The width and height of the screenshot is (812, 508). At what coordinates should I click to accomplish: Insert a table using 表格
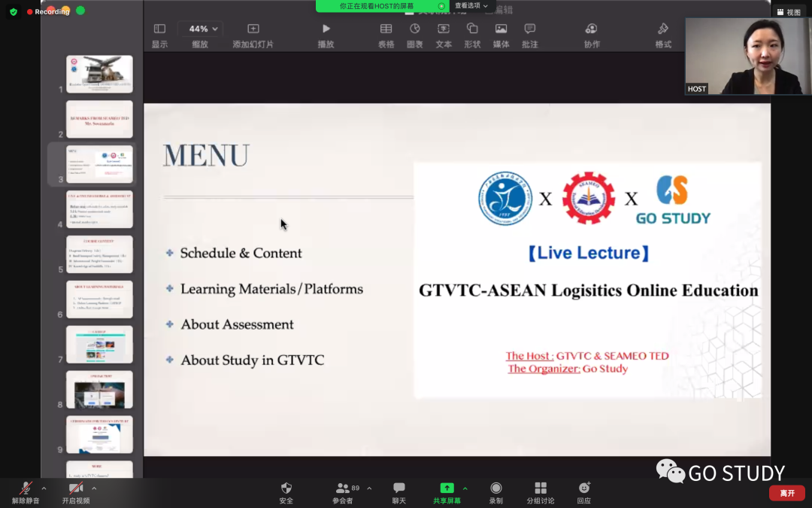386,35
